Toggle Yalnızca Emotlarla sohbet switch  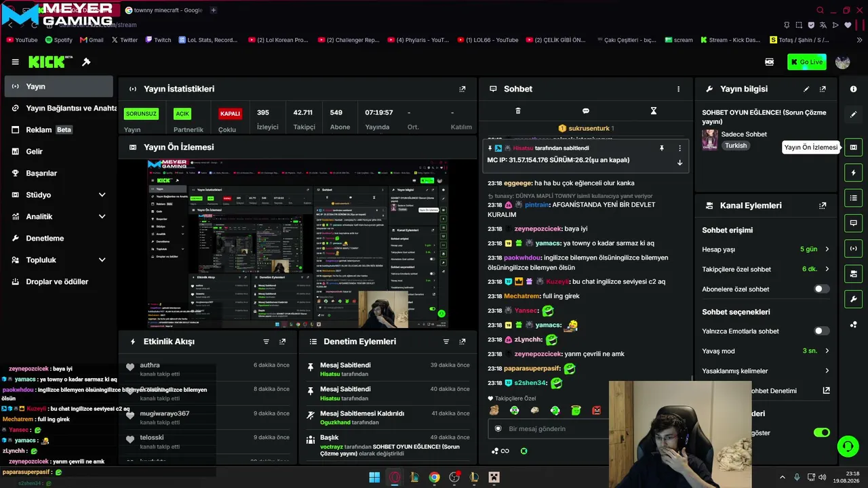point(821,331)
